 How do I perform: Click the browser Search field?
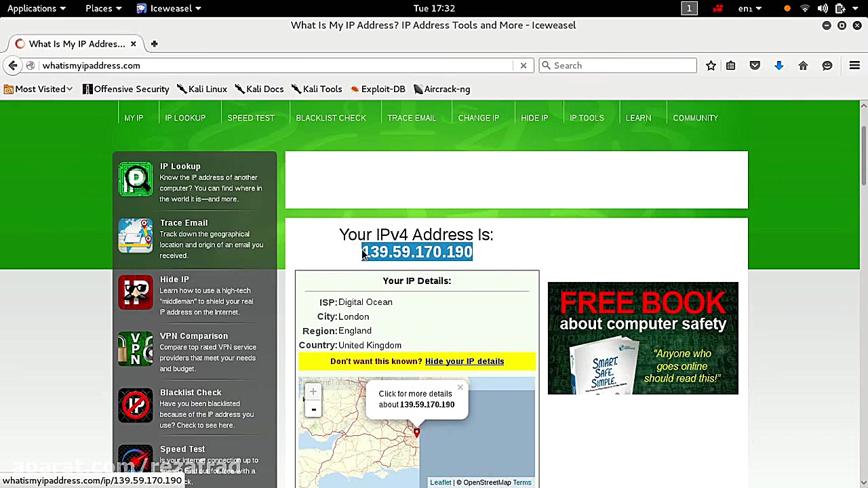[618, 66]
